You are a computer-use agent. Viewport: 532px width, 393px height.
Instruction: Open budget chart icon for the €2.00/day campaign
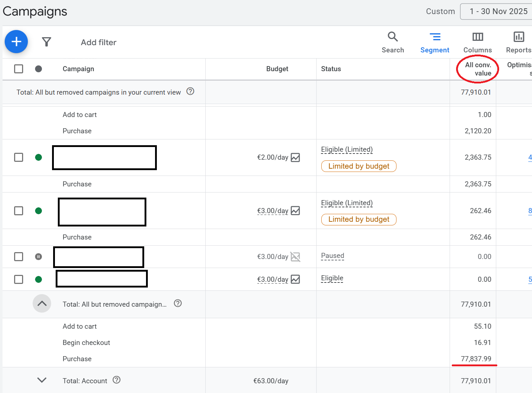[x=295, y=157]
